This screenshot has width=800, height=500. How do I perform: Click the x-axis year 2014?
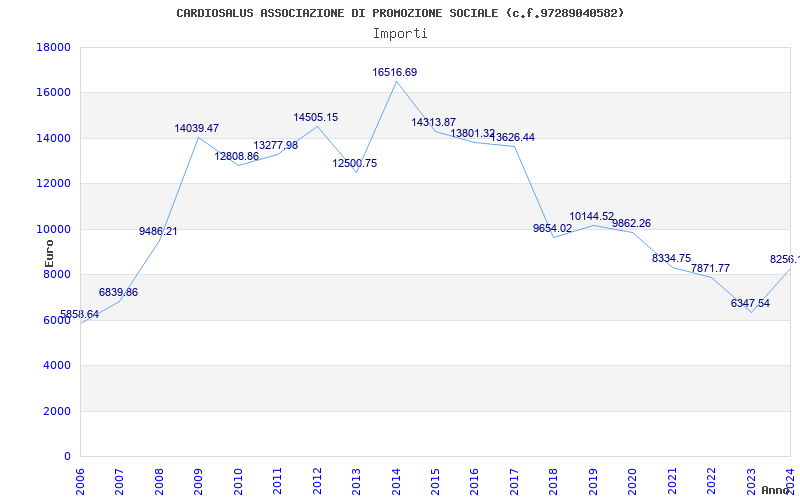click(x=396, y=480)
